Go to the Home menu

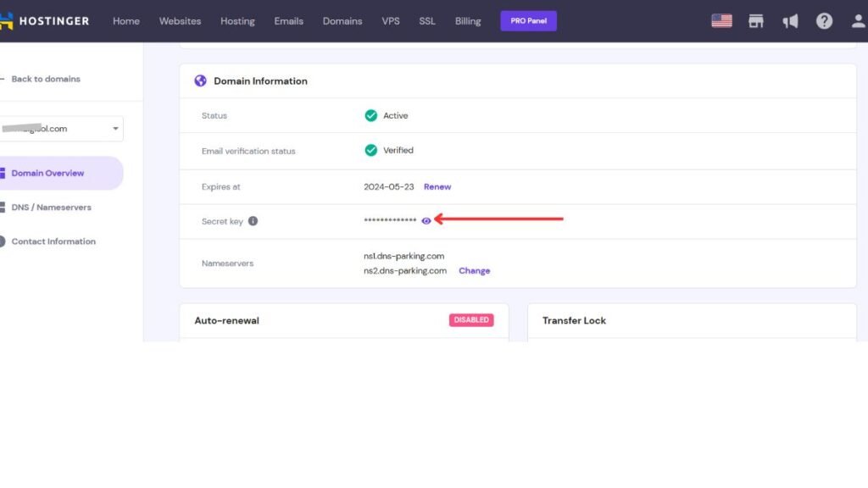pyautogui.click(x=126, y=21)
